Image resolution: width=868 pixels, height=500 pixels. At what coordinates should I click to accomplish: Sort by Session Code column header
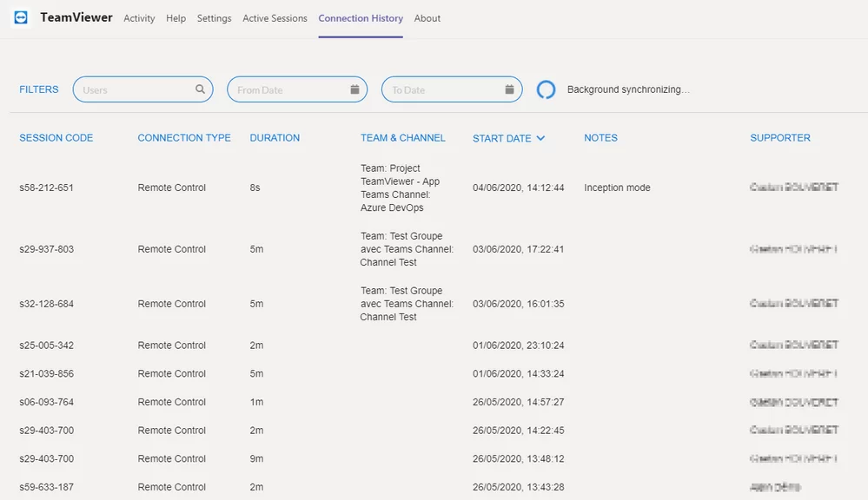coord(56,138)
